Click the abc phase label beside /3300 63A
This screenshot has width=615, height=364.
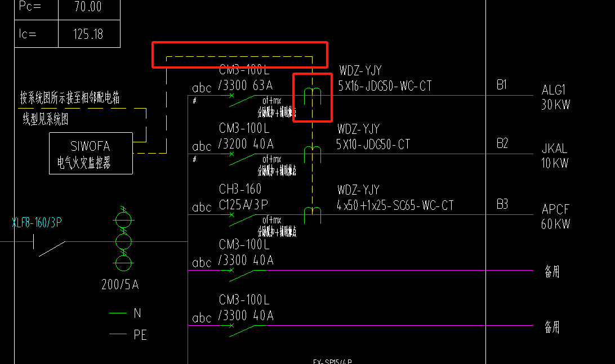click(202, 88)
